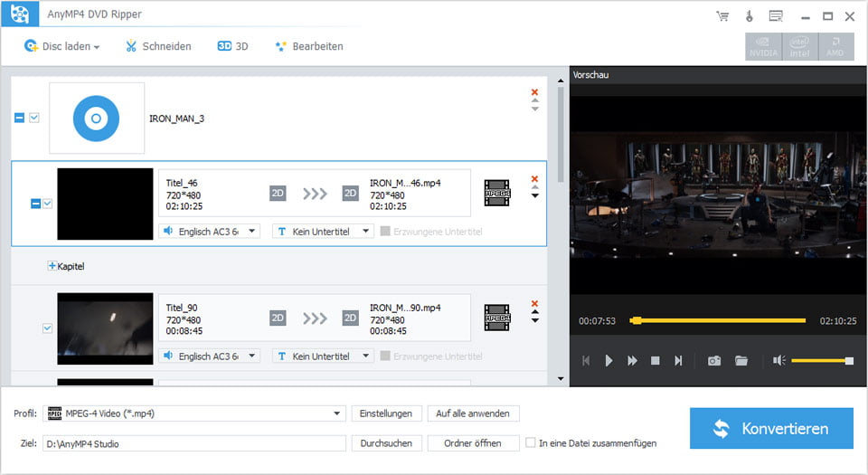This screenshot has width=868, height=475.
Task: Click the Ordner öffnen button
Action: tap(473, 443)
